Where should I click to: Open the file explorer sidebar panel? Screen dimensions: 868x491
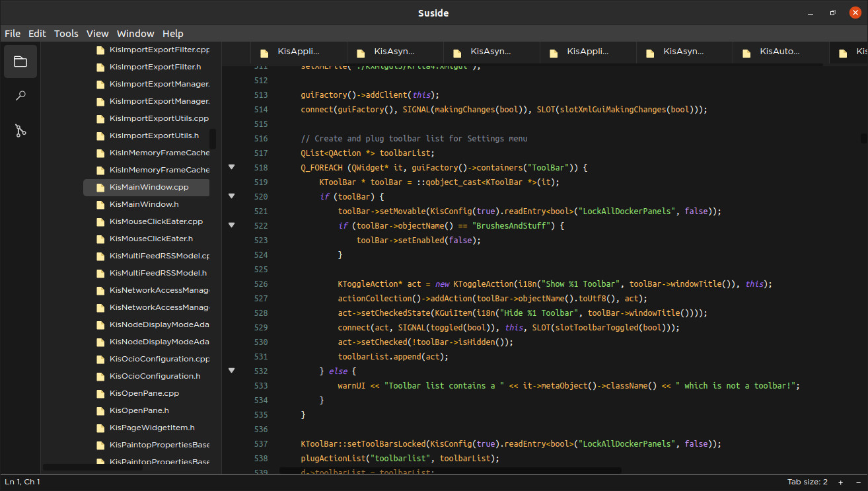[20, 61]
